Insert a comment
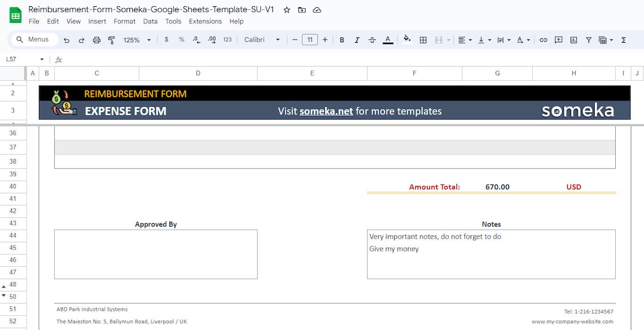The image size is (644, 330). point(559,40)
